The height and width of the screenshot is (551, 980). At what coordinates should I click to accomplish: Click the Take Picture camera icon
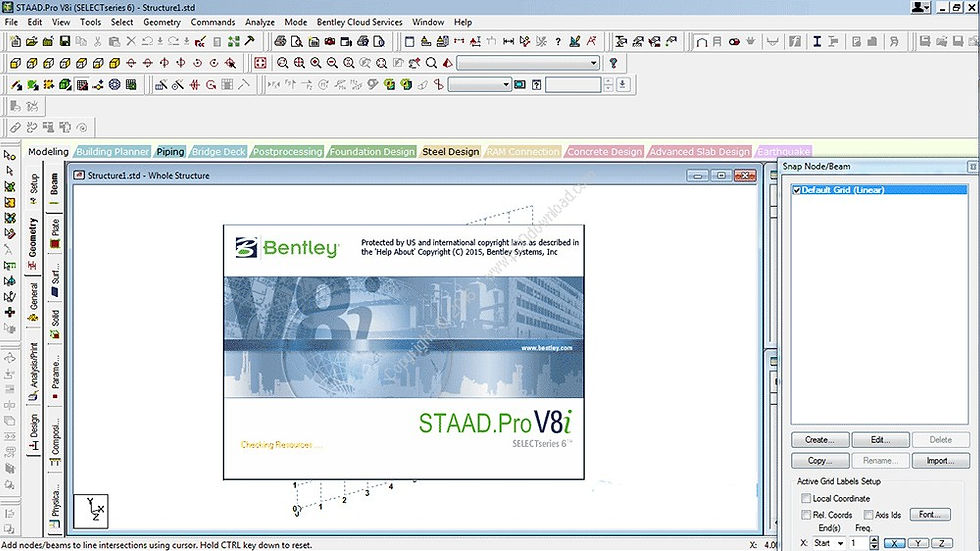pyautogui.click(x=330, y=41)
